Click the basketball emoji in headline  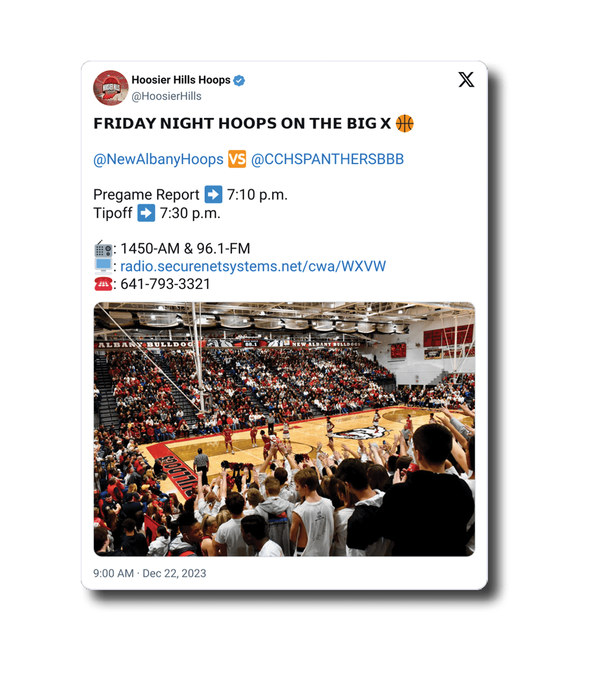[x=405, y=123]
